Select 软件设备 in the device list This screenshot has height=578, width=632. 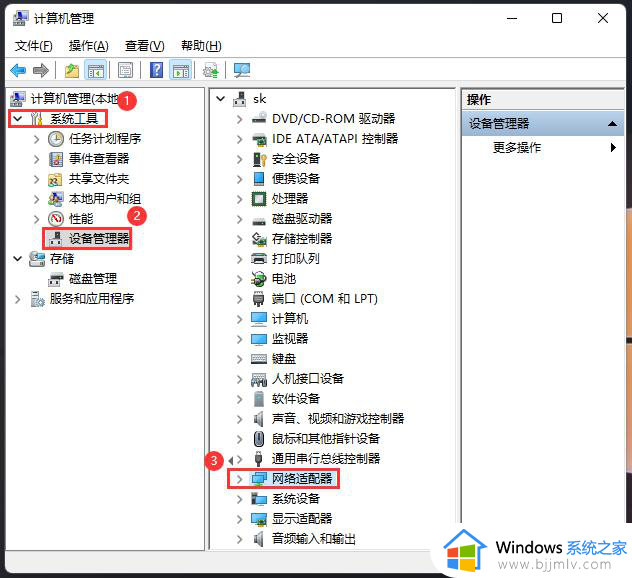(x=296, y=399)
